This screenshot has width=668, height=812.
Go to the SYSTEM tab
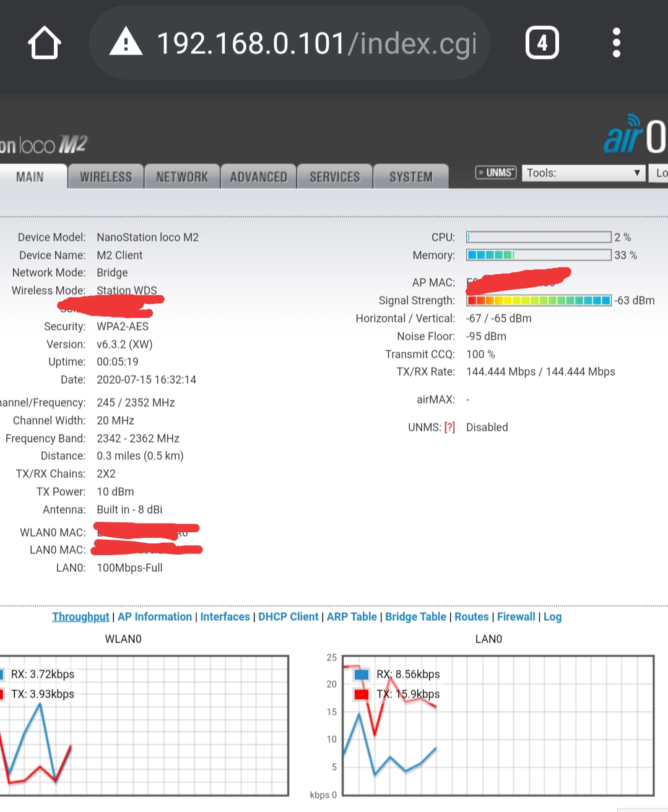click(411, 177)
